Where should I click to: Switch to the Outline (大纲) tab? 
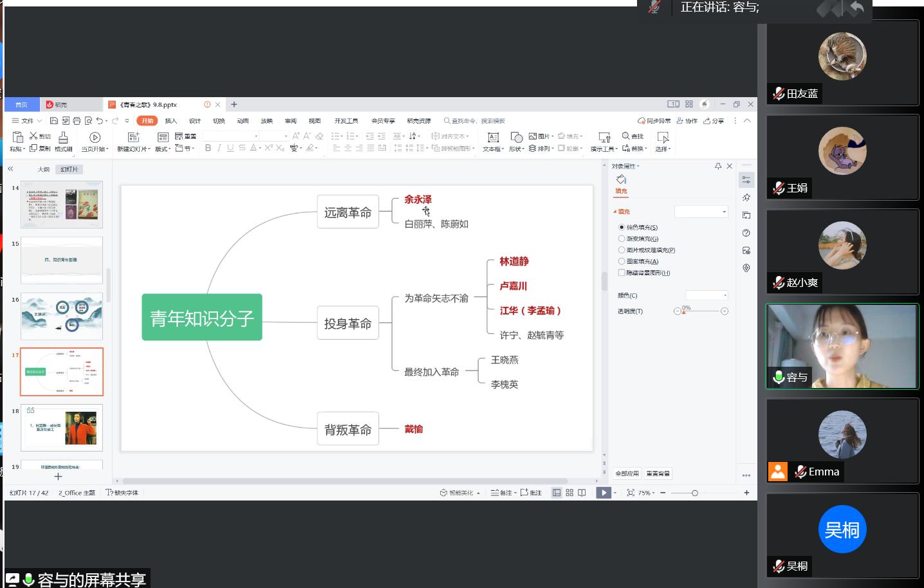43,169
